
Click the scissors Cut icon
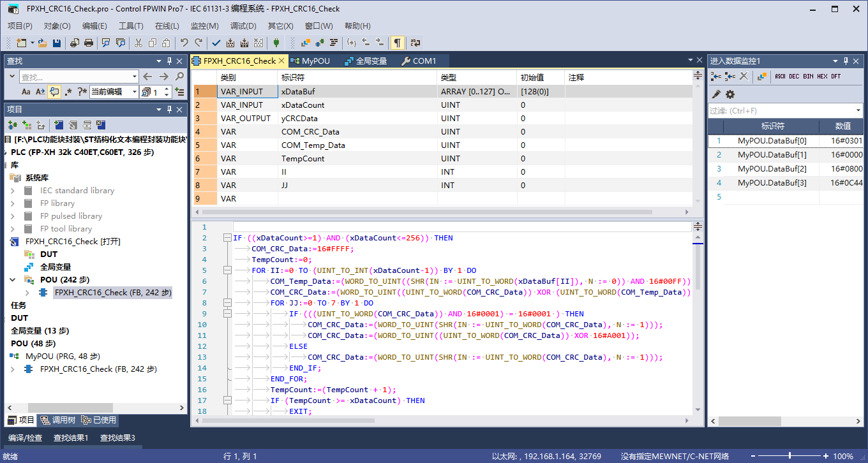click(x=138, y=43)
